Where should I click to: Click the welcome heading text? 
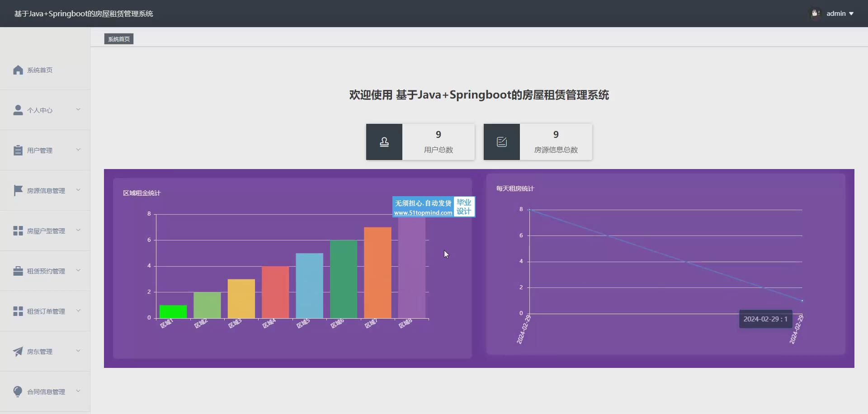coord(479,95)
